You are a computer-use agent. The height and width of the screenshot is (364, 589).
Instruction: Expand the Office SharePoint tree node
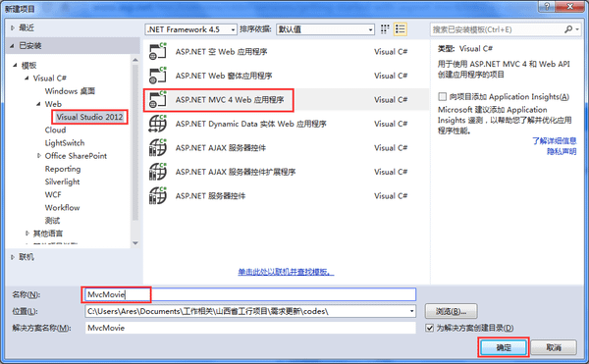(x=38, y=156)
